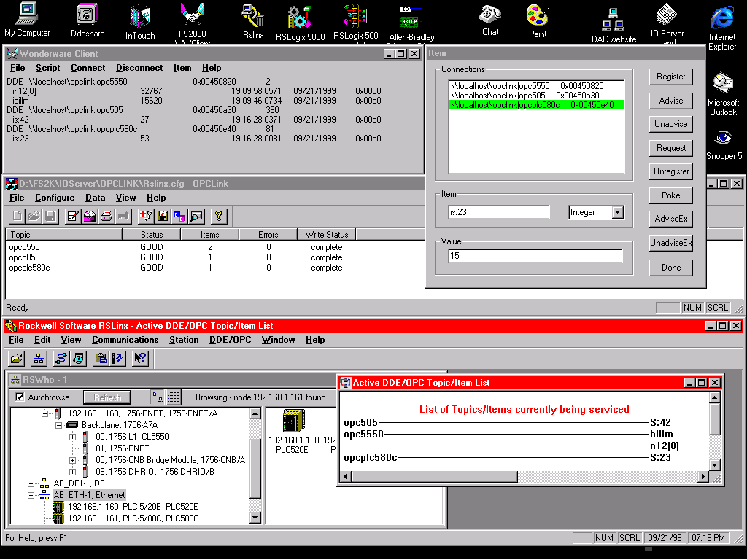The height and width of the screenshot is (560, 747).
Task: Expand the 00, 1756-L1, CL5550 node
Action: tap(72, 437)
